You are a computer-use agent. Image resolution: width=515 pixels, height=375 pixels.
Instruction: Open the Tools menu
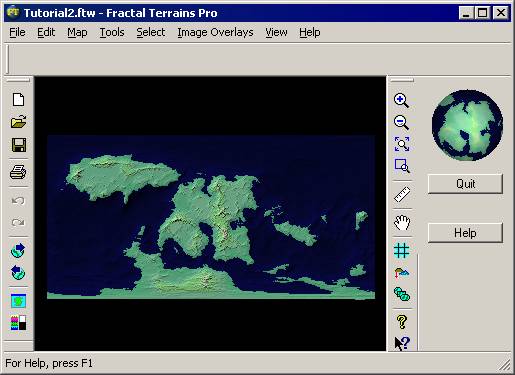point(112,32)
